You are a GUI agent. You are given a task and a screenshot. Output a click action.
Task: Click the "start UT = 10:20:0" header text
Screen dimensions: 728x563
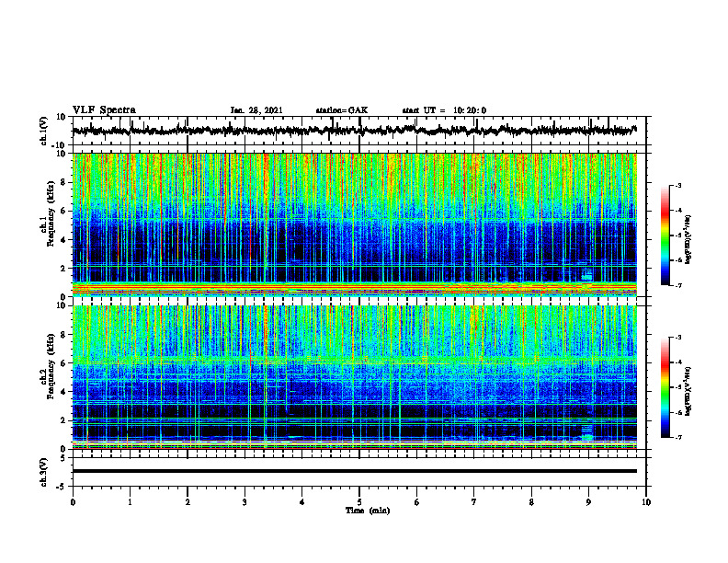coord(444,110)
